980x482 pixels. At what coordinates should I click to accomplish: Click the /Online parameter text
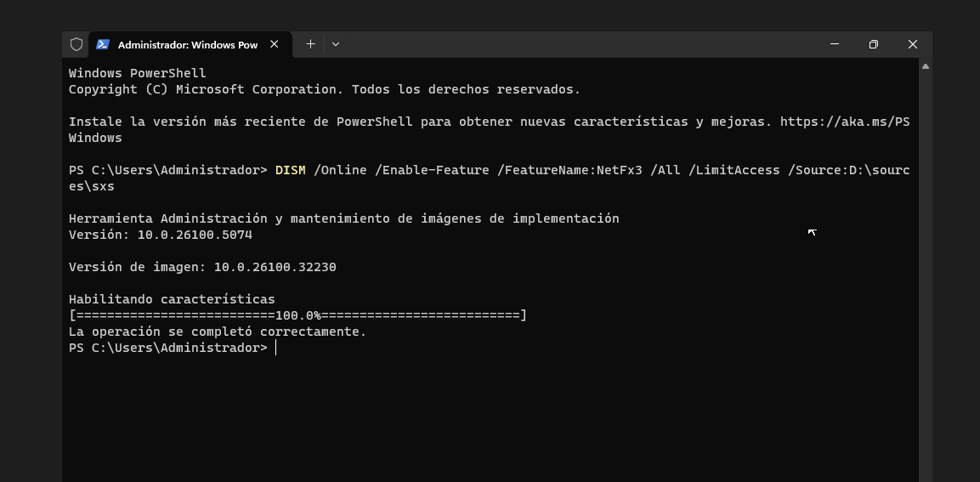(340, 170)
